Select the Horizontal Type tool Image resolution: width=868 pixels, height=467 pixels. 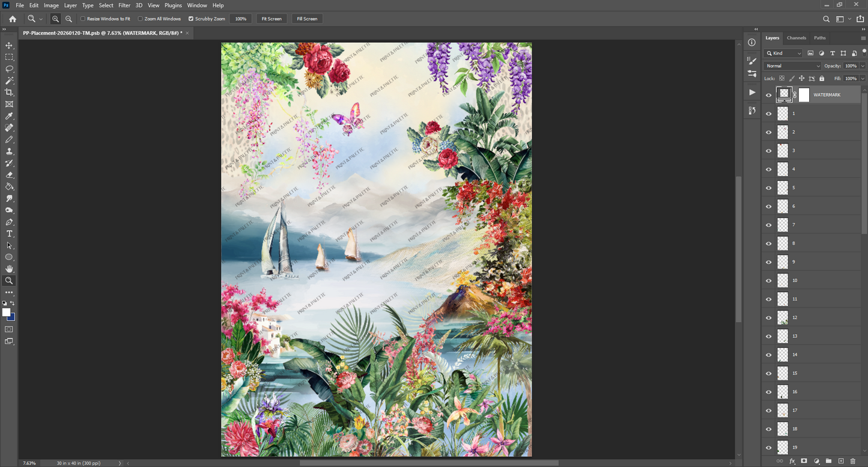click(x=9, y=234)
